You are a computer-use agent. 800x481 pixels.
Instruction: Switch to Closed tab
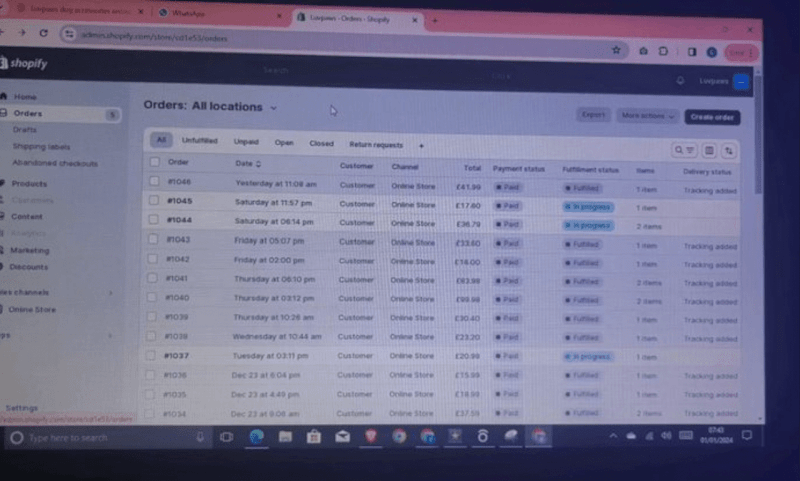point(321,144)
